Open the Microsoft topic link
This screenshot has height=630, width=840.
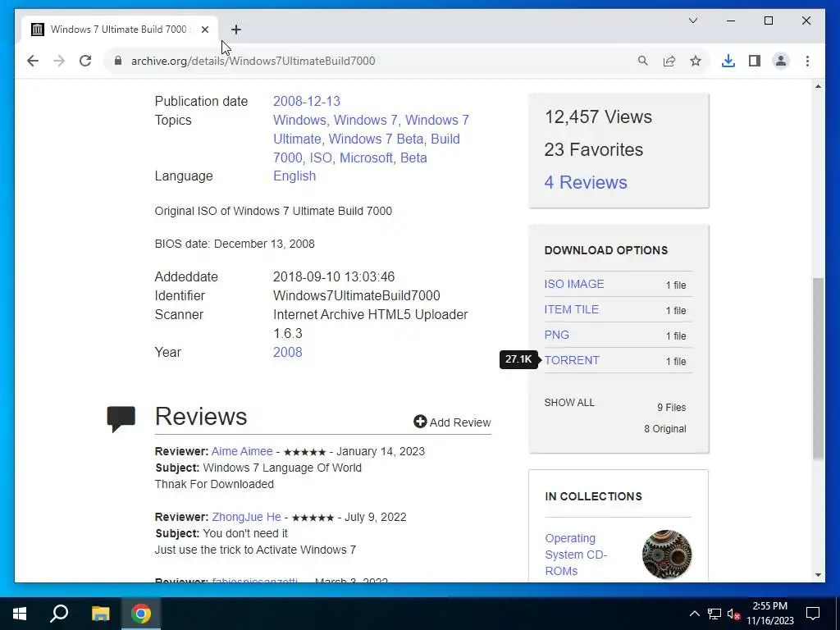[366, 157]
